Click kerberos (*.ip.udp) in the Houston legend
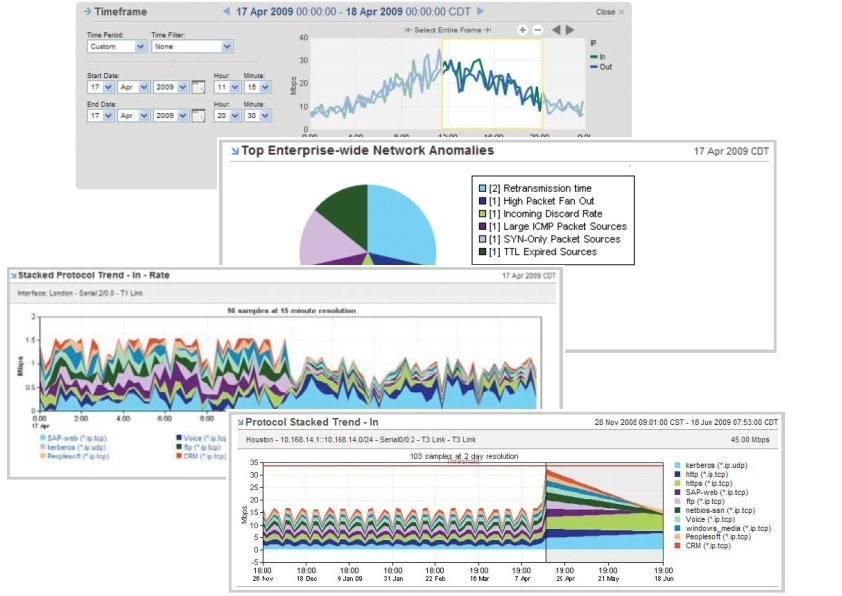842x596 pixels. pyautogui.click(x=710, y=466)
